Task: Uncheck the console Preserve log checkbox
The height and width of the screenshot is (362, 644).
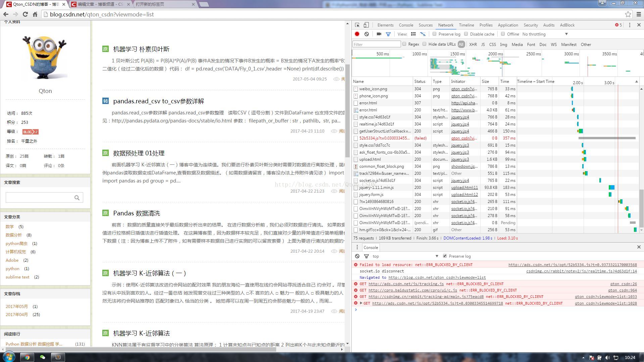Action: (x=445, y=256)
